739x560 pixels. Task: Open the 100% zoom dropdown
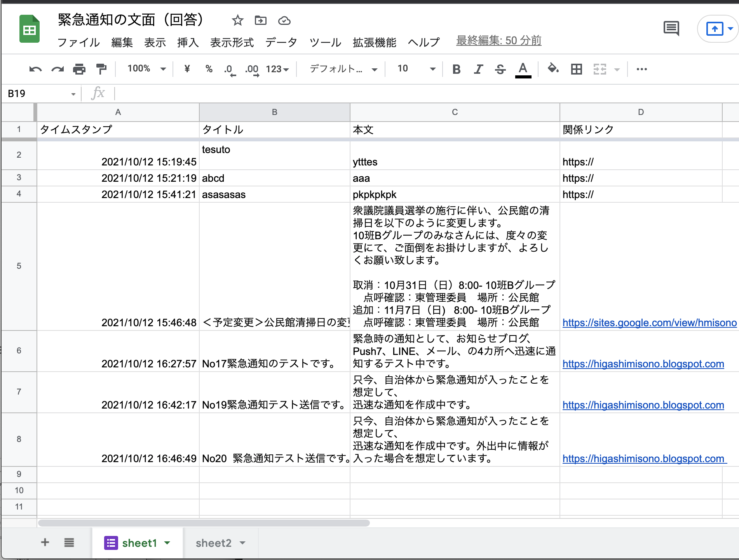point(146,69)
